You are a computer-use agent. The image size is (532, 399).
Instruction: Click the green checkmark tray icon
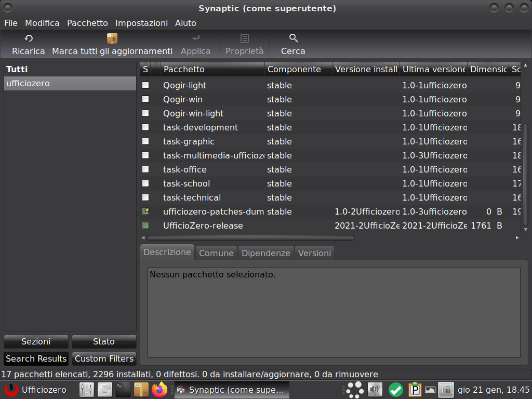pos(395,390)
